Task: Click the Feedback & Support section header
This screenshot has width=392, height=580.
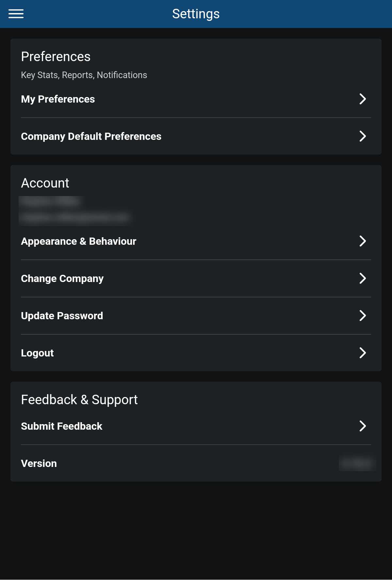Action: click(79, 399)
